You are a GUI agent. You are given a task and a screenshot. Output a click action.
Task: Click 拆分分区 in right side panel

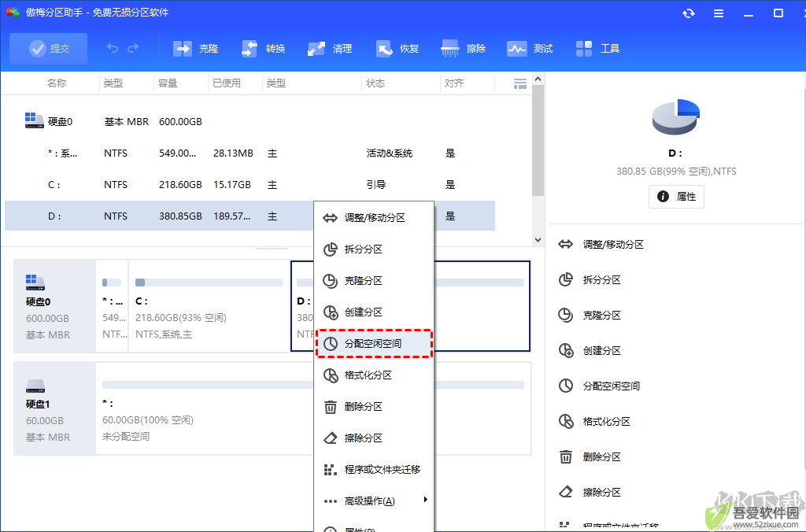tap(590, 279)
